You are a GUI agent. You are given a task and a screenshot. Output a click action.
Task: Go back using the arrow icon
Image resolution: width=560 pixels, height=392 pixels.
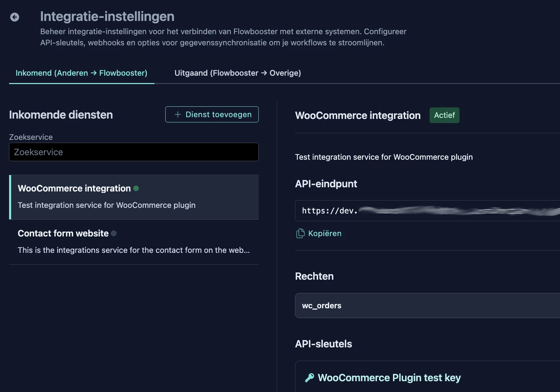(15, 17)
